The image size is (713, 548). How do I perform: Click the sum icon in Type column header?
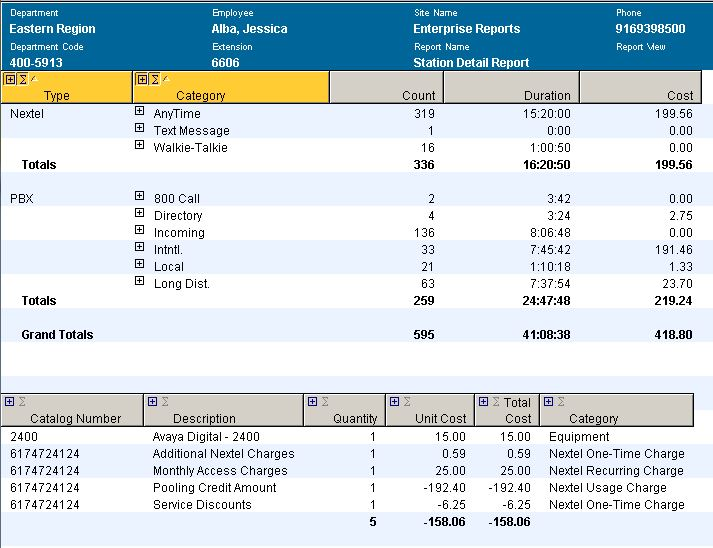click(22, 79)
